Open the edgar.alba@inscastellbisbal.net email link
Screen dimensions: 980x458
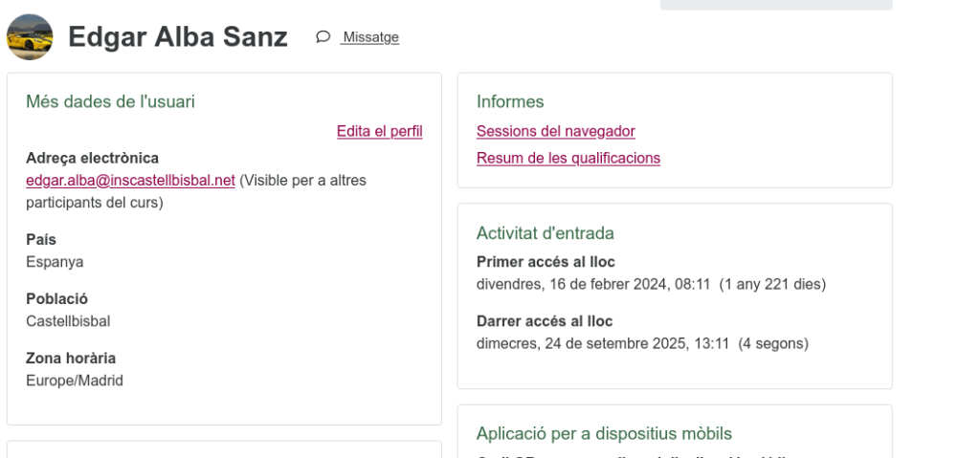pyautogui.click(x=130, y=180)
